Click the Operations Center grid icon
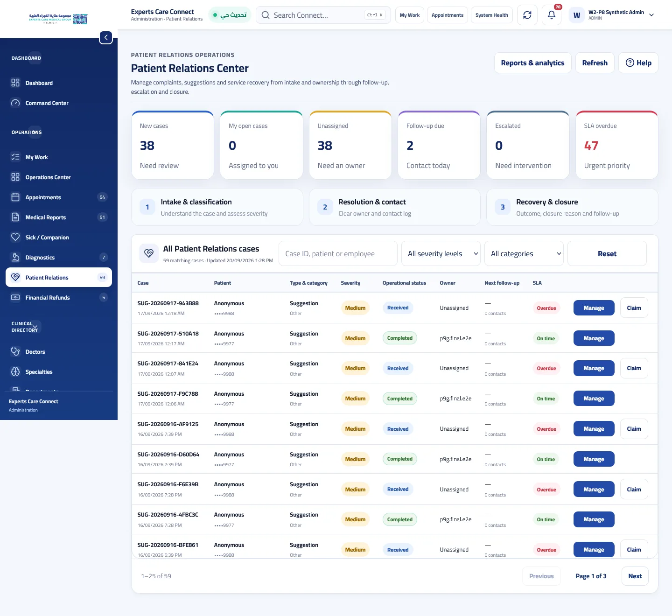Screen dimensions: 672x616 click(x=15, y=177)
